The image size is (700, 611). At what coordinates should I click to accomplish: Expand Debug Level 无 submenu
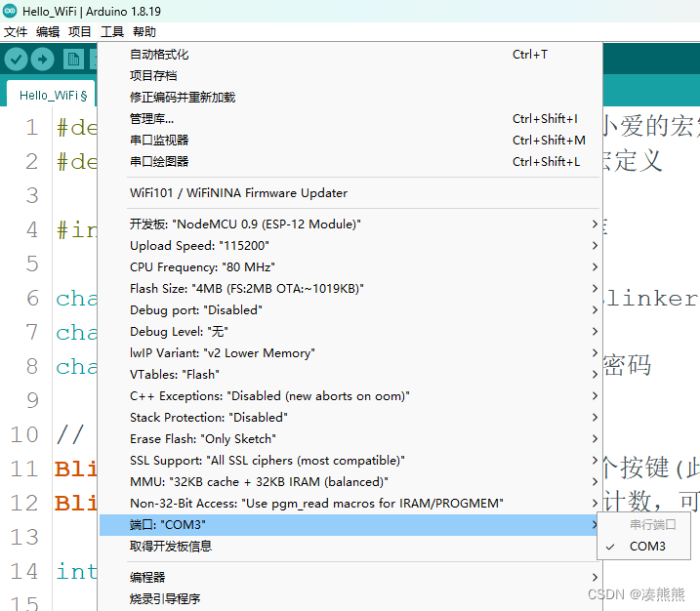pos(350,331)
